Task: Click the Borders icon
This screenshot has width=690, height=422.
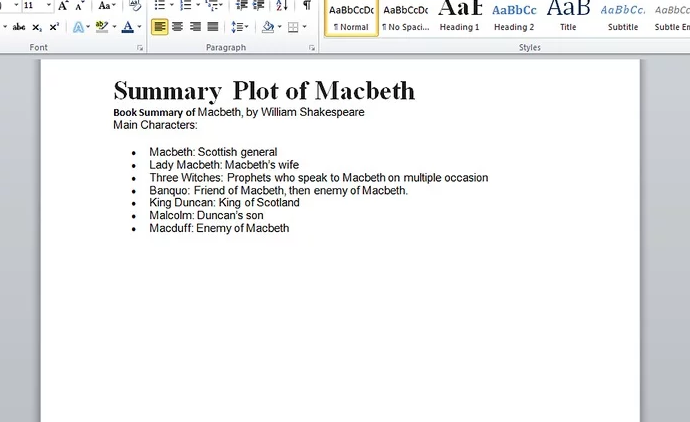Action: (293, 27)
